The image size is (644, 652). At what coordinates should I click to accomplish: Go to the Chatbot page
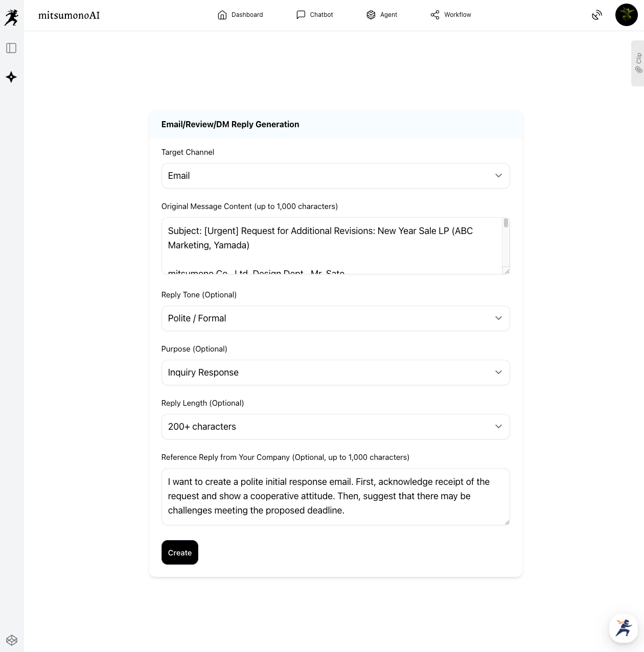click(315, 15)
